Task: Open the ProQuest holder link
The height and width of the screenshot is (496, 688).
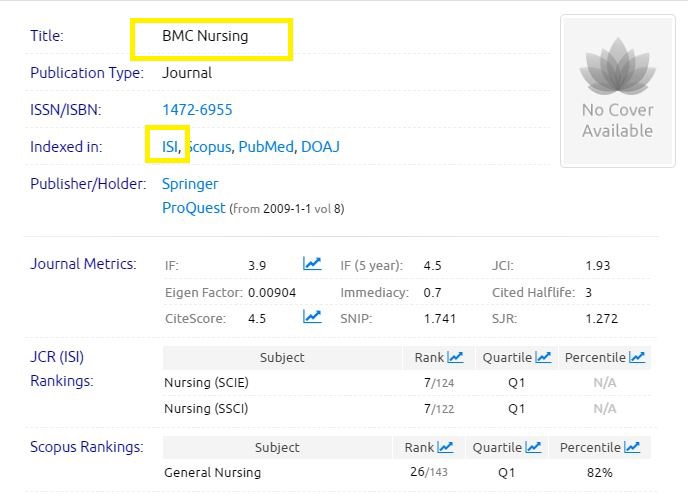Action: pyautogui.click(x=194, y=208)
